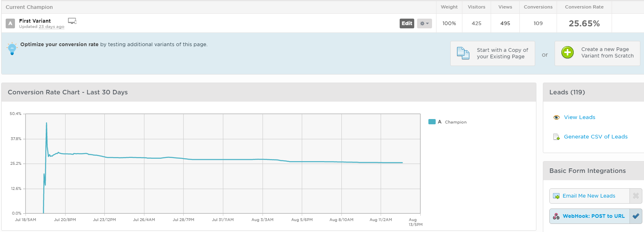The height and width of the screenshot is (232, 644).
Task: Click the Champion legend label in chart
Action: [455, 122]
